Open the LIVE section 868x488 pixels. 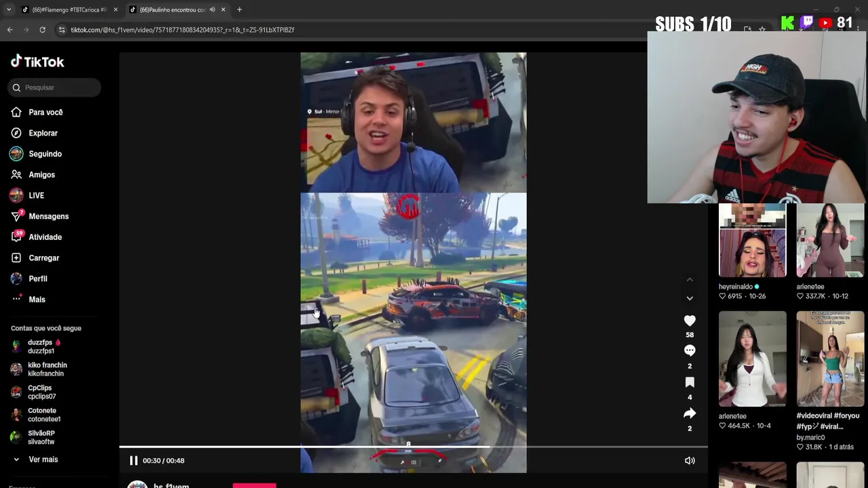36,196
